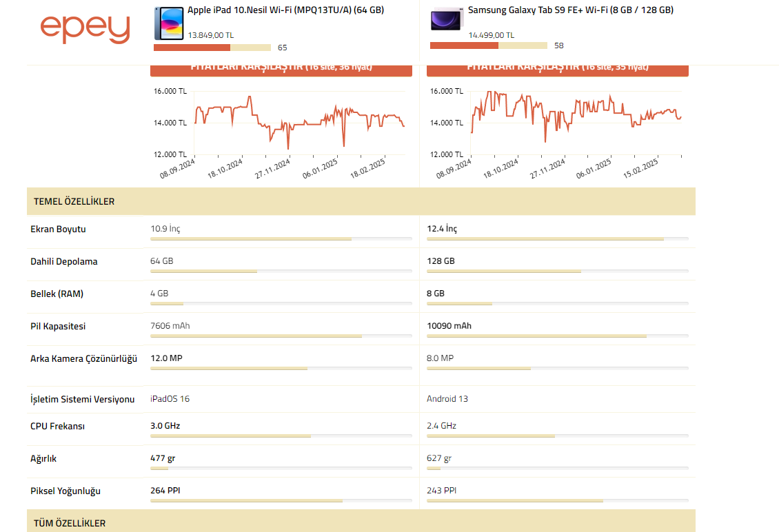
Task: Click the İşletim Sistemi Versiyonu row label
Action: (83, 400)
